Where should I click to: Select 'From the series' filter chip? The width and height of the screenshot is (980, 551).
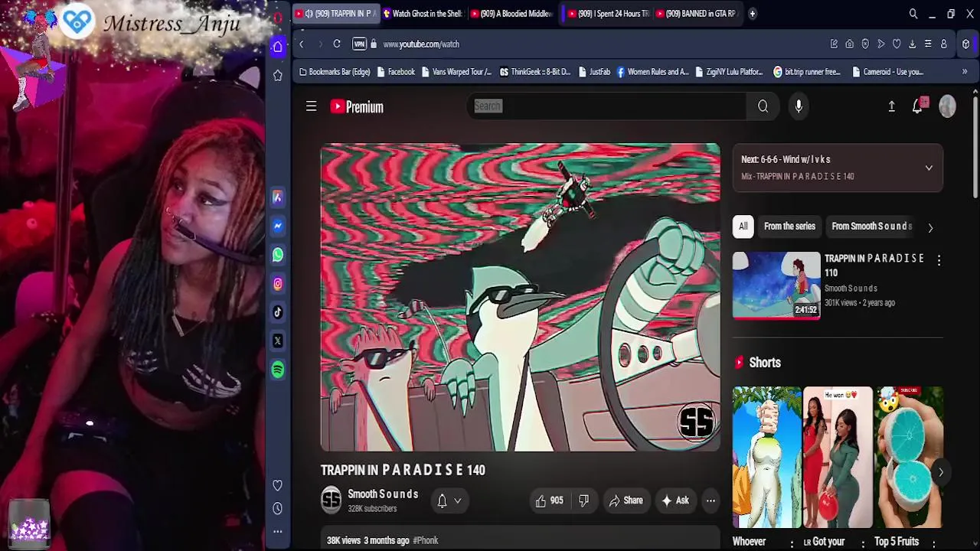[789, 227]
